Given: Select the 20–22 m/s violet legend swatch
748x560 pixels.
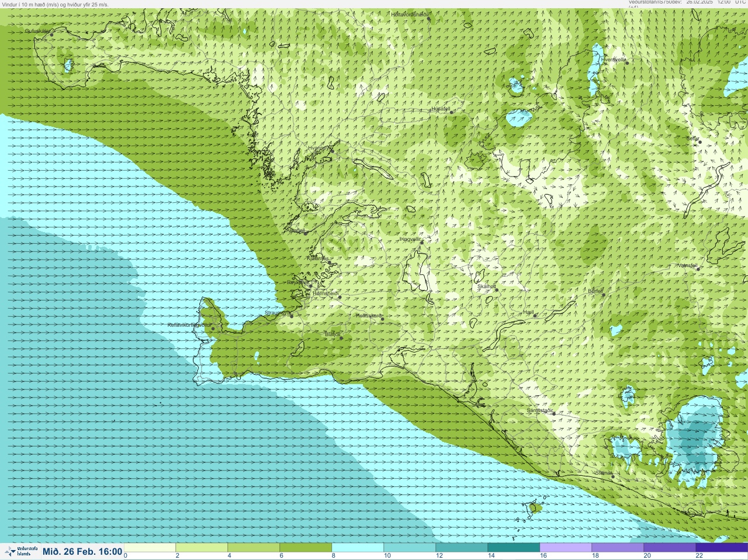Looking at the screenshot, I should click(670, 548).
